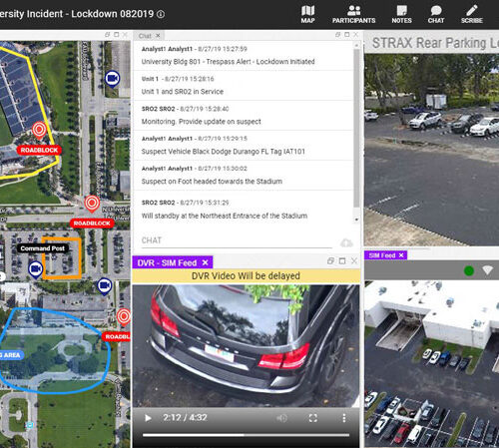Click the CHAT message input field
Image resolution: width=499 pixels, height=448 pixels.
point(237,240)
